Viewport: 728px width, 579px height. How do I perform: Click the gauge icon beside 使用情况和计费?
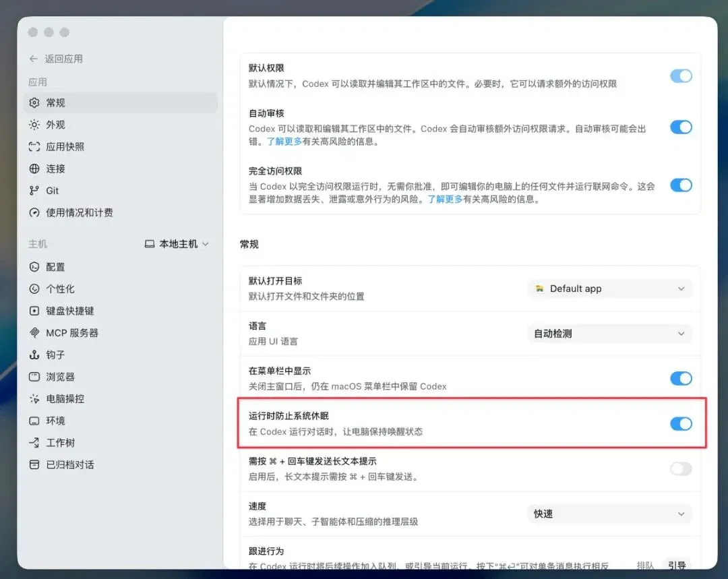(34, 212)
